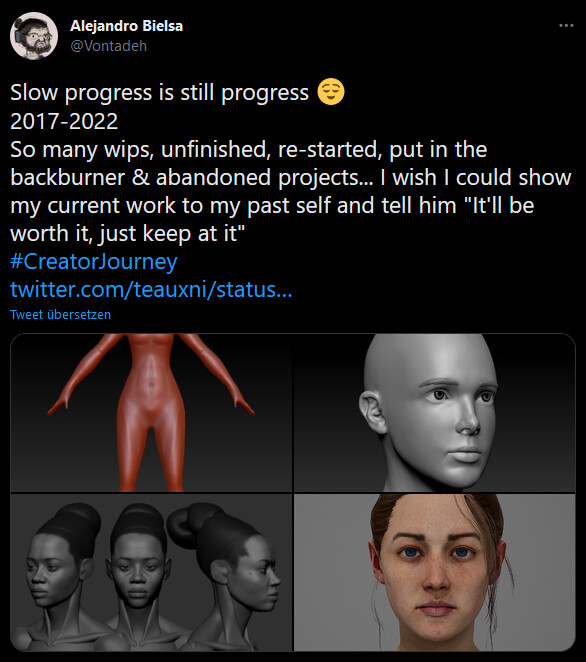586x662 pixels.
Task: Click the 2017-2022 date line
Action: (64, 121)
